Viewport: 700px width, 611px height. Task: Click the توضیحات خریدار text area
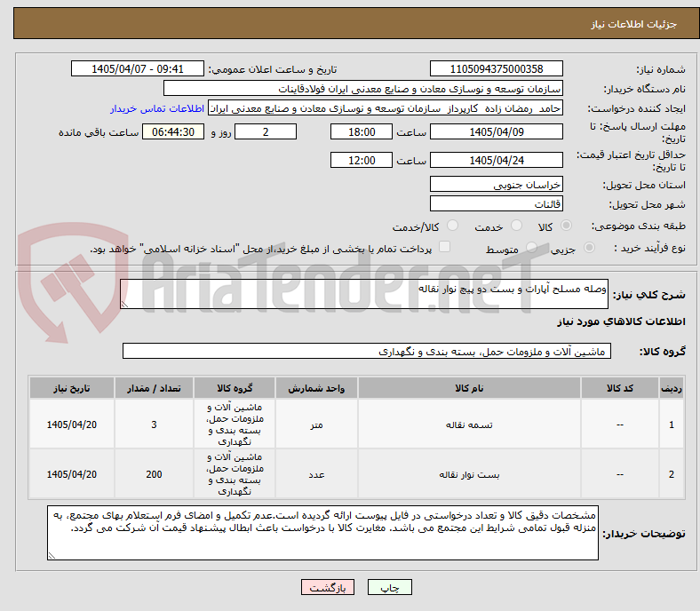coord(322,533)
